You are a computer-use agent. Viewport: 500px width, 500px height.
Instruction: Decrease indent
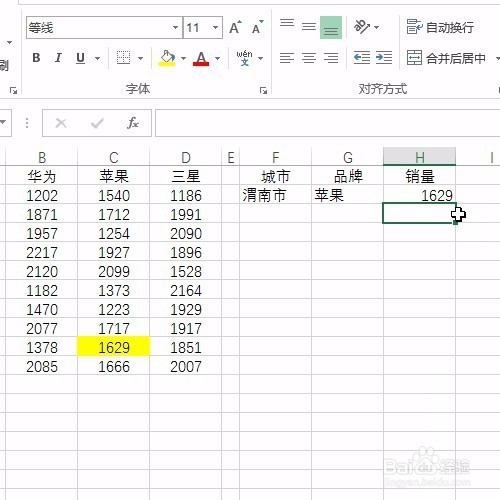pyautogui.click(x=362, y=58)
